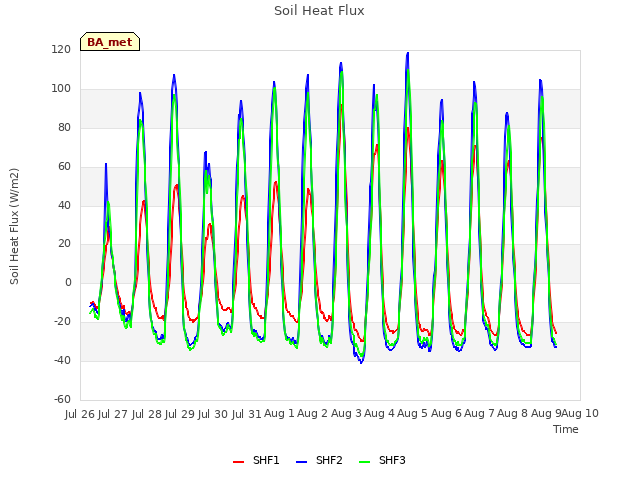The width and height of the screenshot is (640, 480).
Task: Click the Aug 5 x-axis tick label
Action: tap(412, 413)
